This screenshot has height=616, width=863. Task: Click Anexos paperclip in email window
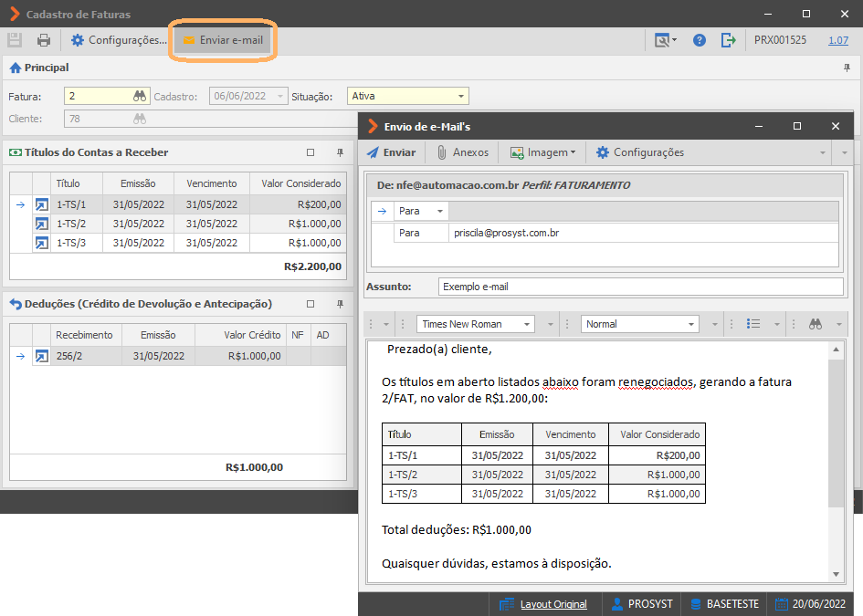coord(462,152)
